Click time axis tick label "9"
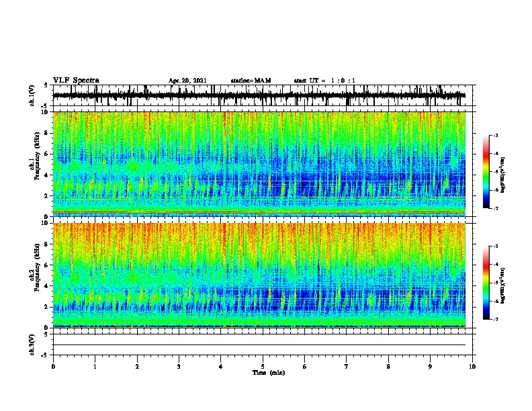The width and height of the screenshot is (532, 411). (x=430, y=367)
